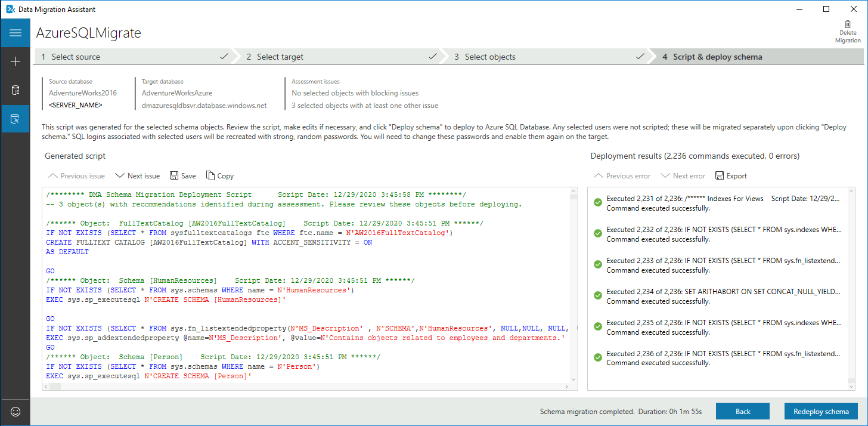Export the deployment results

coord(731,176)
